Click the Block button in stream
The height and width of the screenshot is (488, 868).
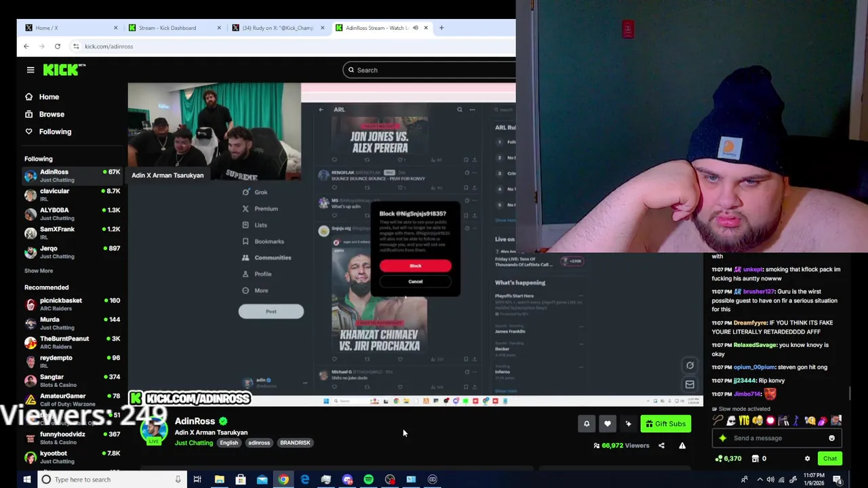pyautogui.click(x=415, y=266)
